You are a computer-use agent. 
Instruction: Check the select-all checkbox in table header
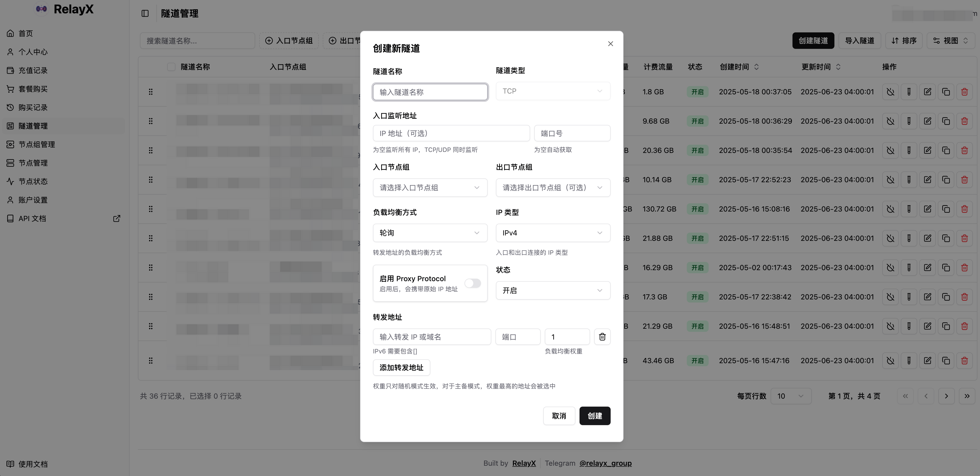pos(171,67)
